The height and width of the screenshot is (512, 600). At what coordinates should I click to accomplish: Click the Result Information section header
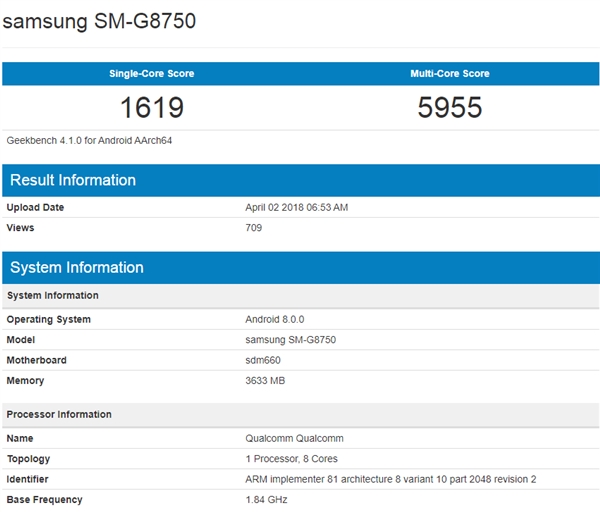pyautogui.click(x=72, y=180)
